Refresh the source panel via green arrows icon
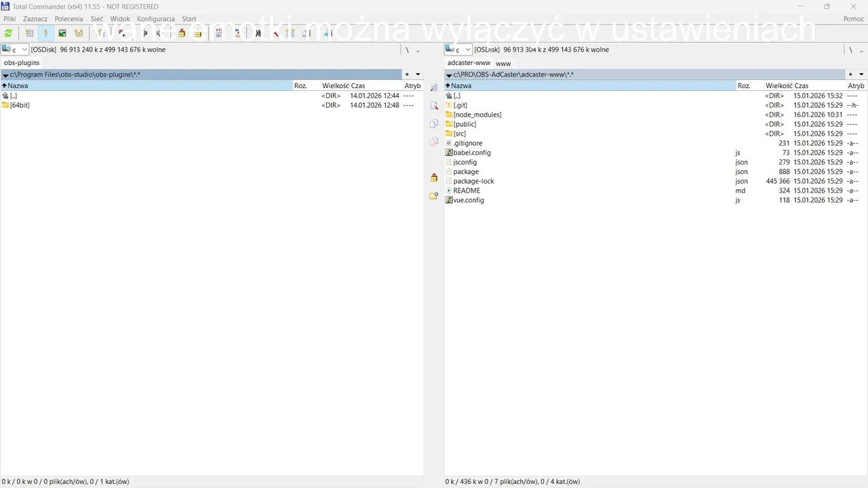Screen dimensions: 868x488 8,33
